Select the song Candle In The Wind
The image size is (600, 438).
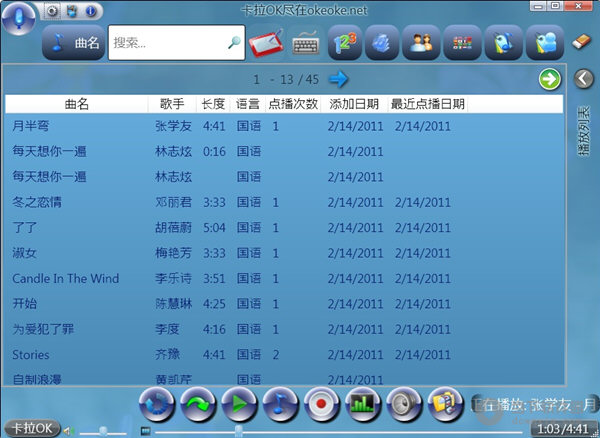[x=65, y=278]
